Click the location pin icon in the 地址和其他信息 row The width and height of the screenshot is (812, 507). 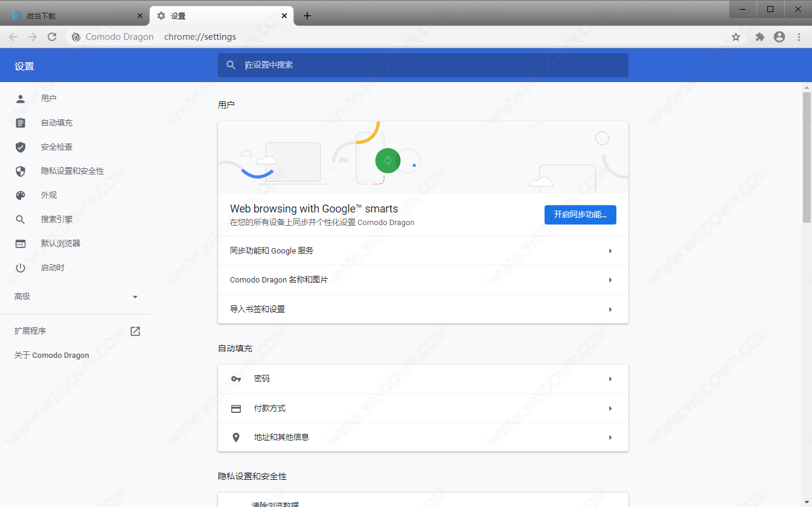click(236, 438)
